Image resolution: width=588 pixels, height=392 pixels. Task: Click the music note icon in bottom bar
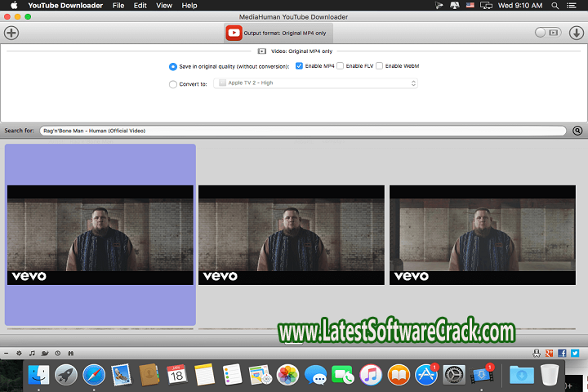(32, 353)
